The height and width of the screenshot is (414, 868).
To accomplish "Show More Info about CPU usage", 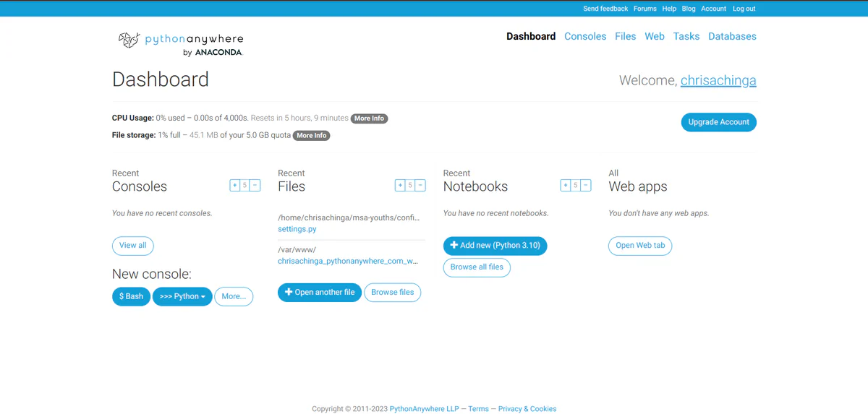I will pos(369,118).
